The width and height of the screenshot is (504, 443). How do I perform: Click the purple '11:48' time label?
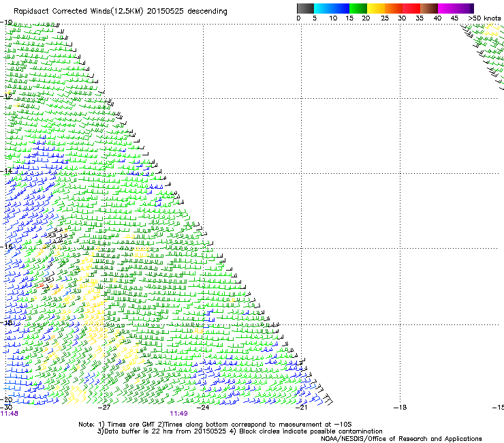tap(10, 414)
